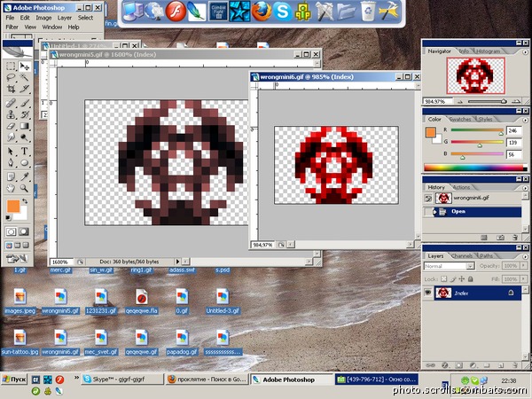This screenshot has width=532, height=399.
Task: Select the Move tool
Action: [x=24, y=66]
